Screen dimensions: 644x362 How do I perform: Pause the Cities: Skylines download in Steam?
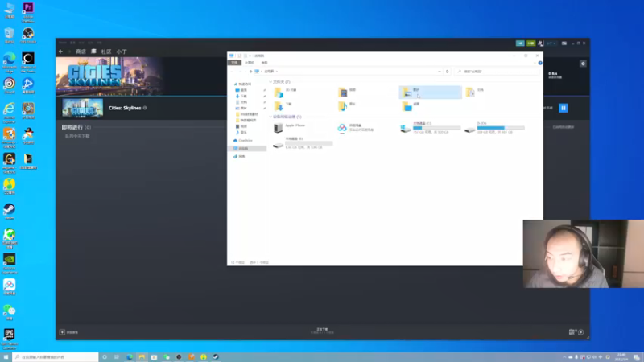click(563, 108)
